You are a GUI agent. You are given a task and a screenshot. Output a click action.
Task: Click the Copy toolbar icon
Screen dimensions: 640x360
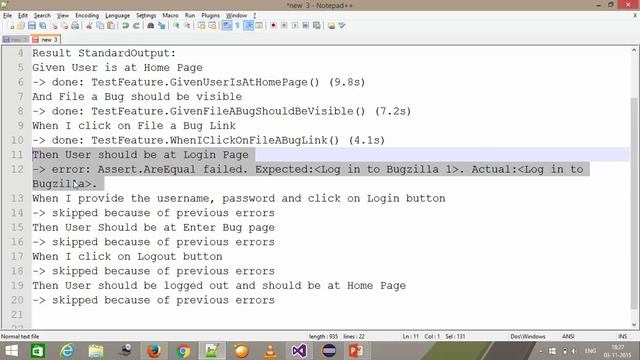[x=100, y=26]
